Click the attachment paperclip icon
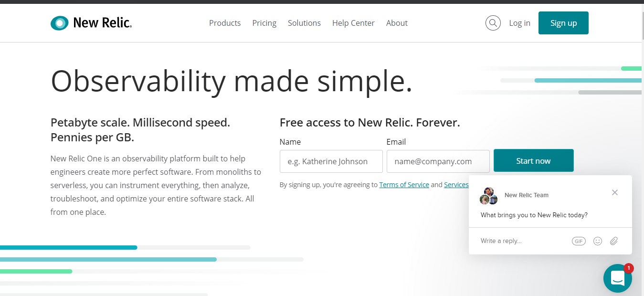The image size is (644, 296). coord(614,241)
